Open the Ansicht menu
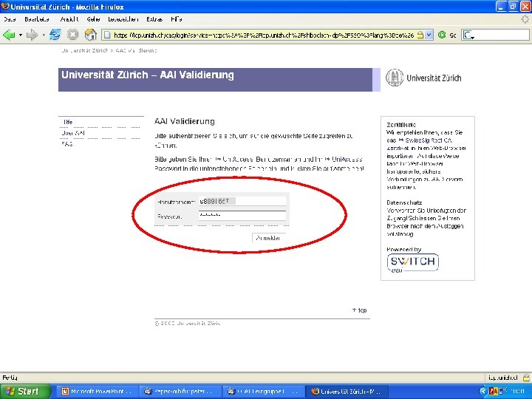This screenshot has height=399, width=532. coord(69,19)
